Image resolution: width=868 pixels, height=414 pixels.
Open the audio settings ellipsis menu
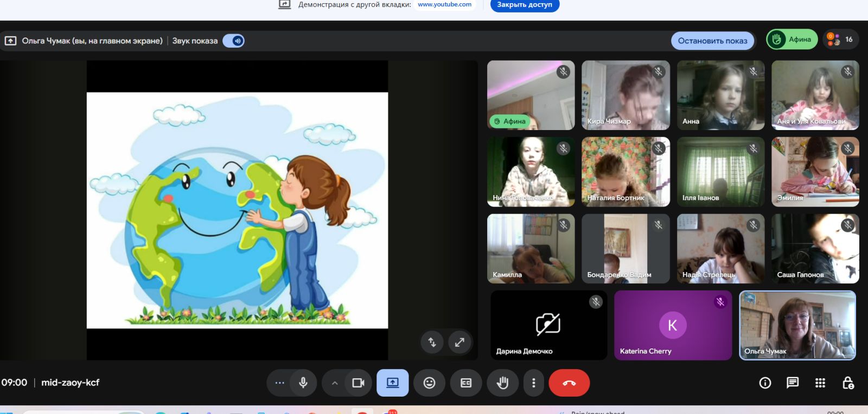pos(279,383)
